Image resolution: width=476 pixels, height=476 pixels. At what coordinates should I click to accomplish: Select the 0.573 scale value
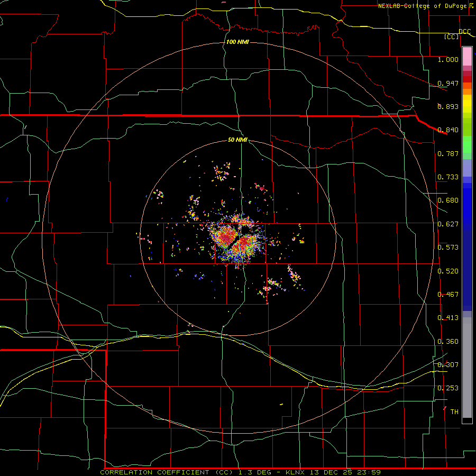tap(448, 247)
